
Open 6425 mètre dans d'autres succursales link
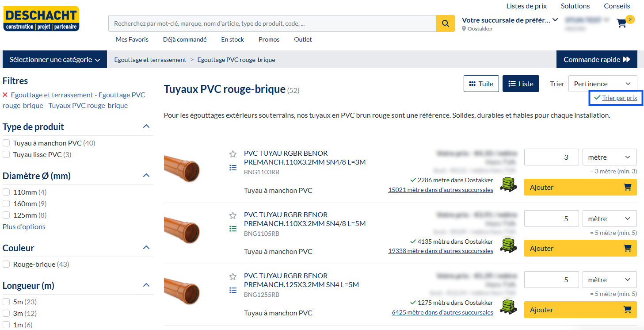point(442,312)
